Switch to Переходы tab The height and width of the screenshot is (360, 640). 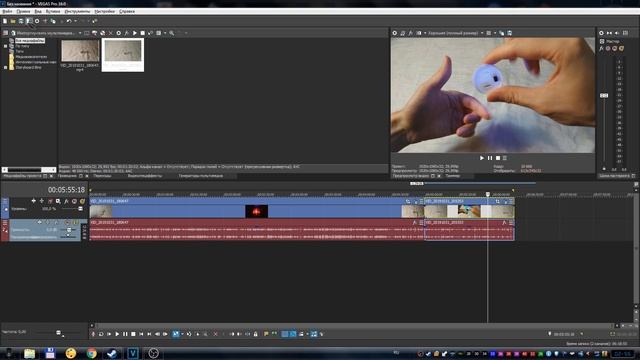pyautogui.click(x=102, y=176)
